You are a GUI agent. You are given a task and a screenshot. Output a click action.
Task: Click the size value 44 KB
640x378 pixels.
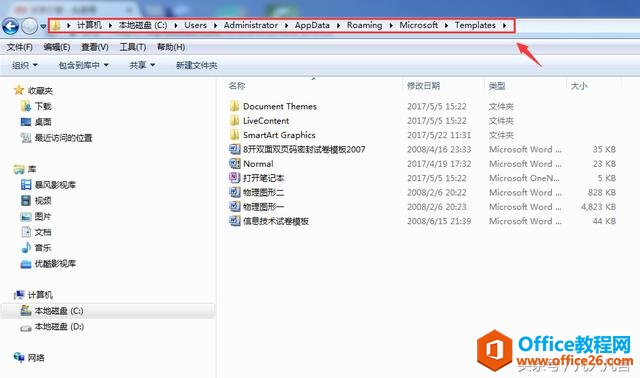click(604, 221)
